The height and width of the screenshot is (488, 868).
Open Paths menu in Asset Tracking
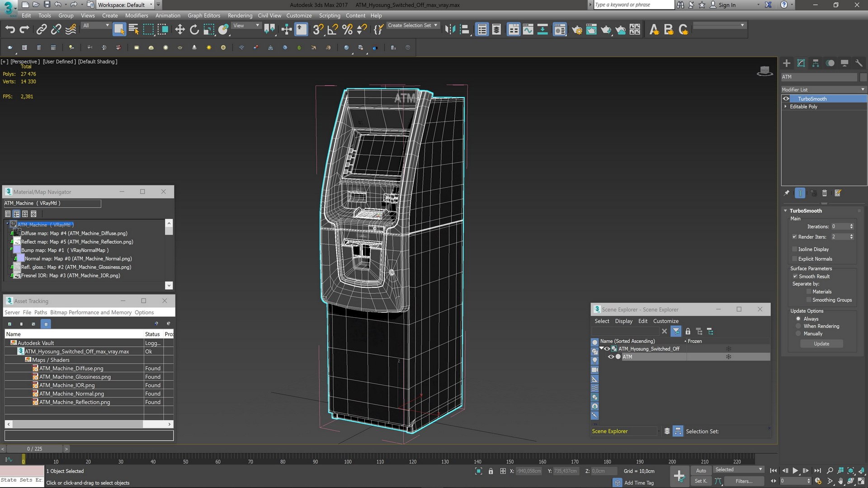pyautogui.click(x=41, y=312)
